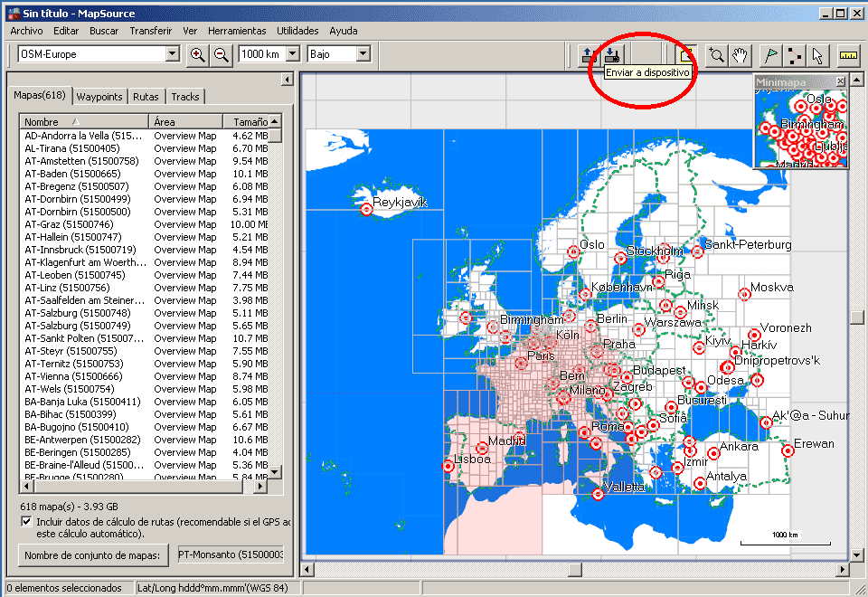Open the Transferir menu
Image resolution: width=868 pixels, height=597 pixels.
pos(151,31)
